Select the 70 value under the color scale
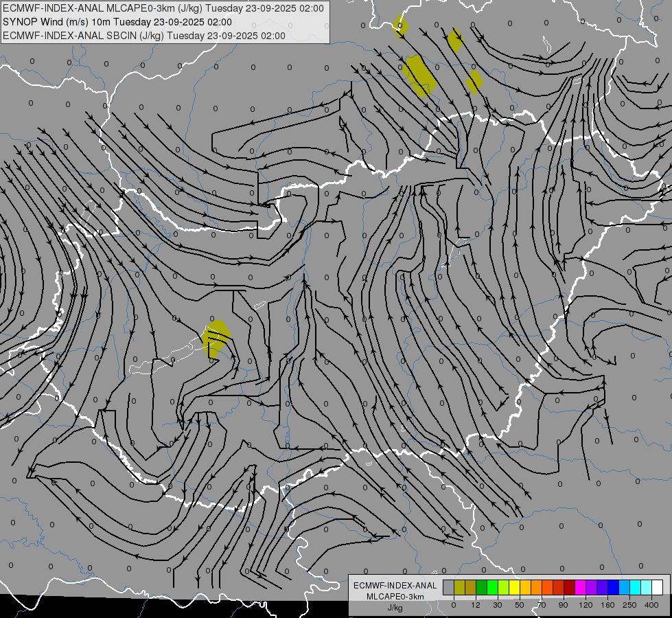 click(542, 605)
